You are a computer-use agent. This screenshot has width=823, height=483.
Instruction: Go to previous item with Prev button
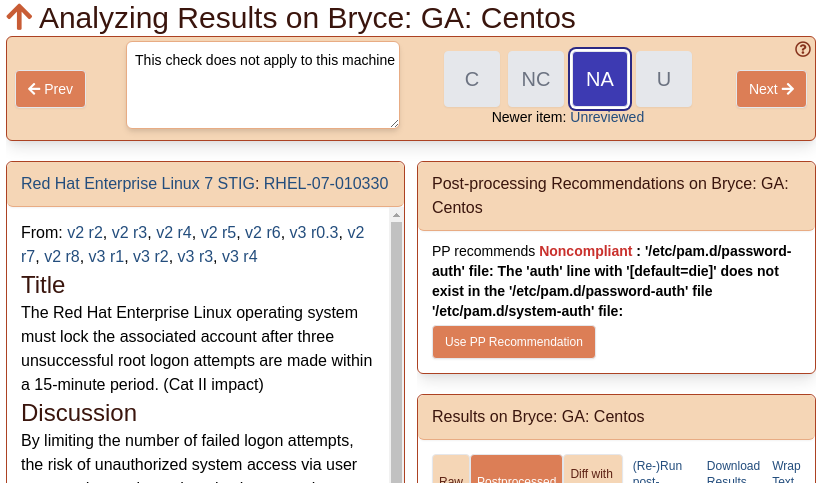pos(50,89)
